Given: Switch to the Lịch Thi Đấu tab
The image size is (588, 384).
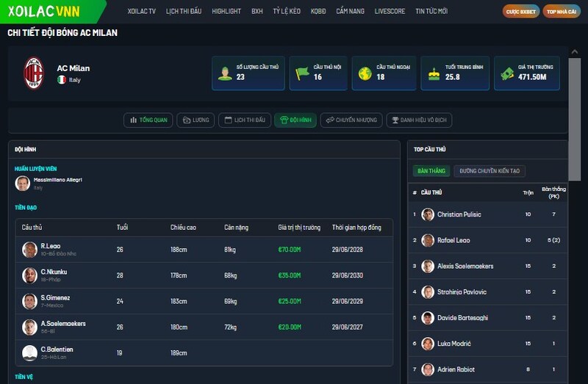Looking at the screenshot, I should tap(245, 120).
